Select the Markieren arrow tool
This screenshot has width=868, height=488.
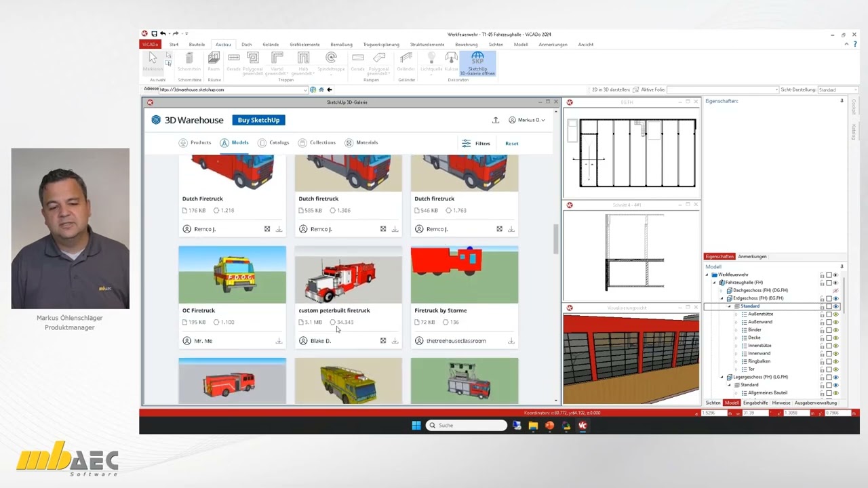153,62
